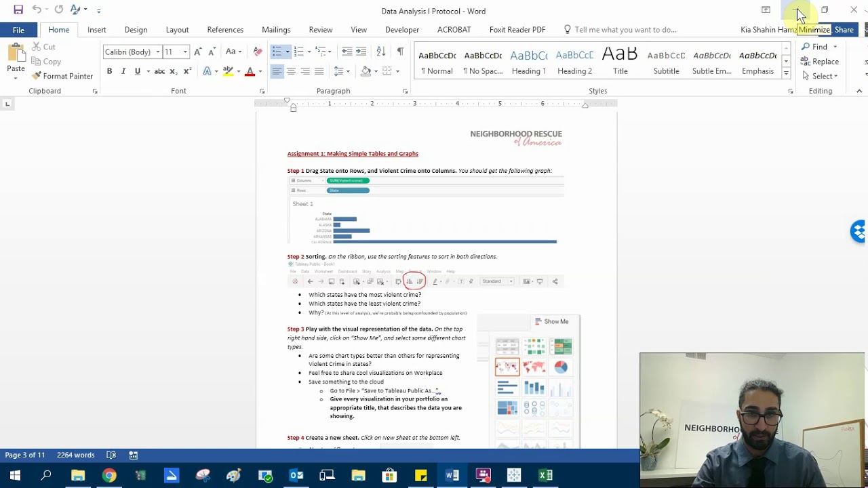Open the Font dialog launcher
This screenshot has width=868, height=488.
click(262, 91)
